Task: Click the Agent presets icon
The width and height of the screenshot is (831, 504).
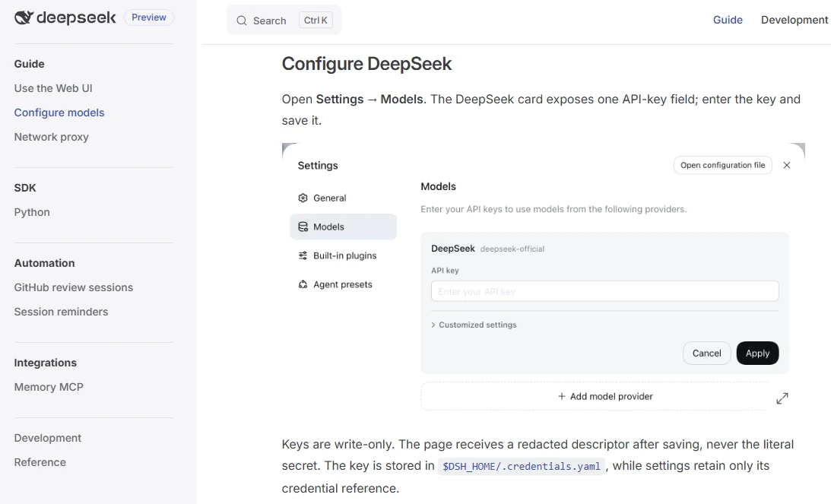Action: pos(303,284)
